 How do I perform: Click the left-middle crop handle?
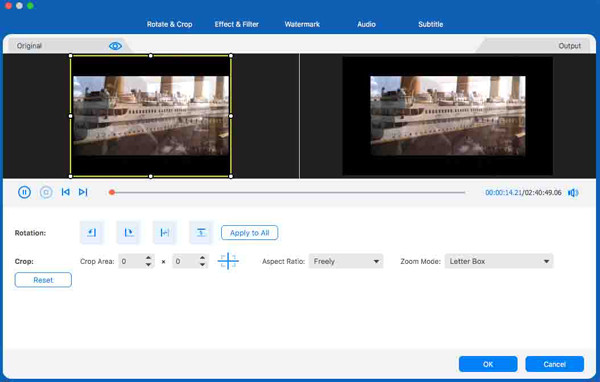[x=70, y=116]
